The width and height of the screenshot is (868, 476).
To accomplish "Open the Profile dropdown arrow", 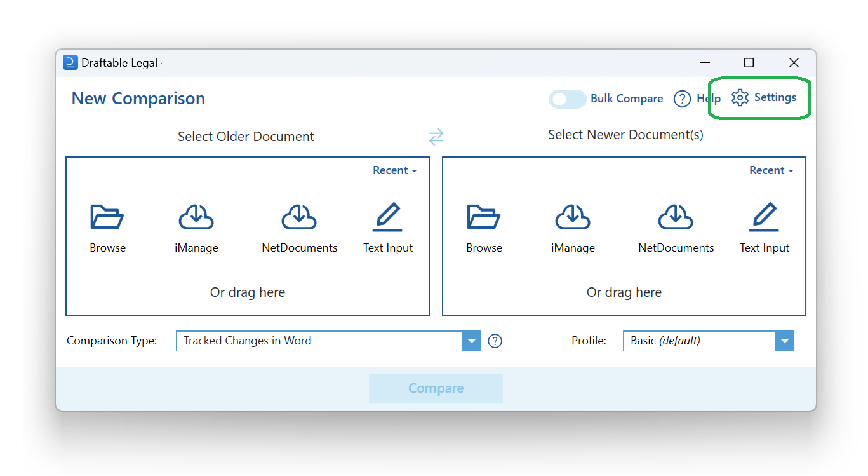I will coord(784,341).
